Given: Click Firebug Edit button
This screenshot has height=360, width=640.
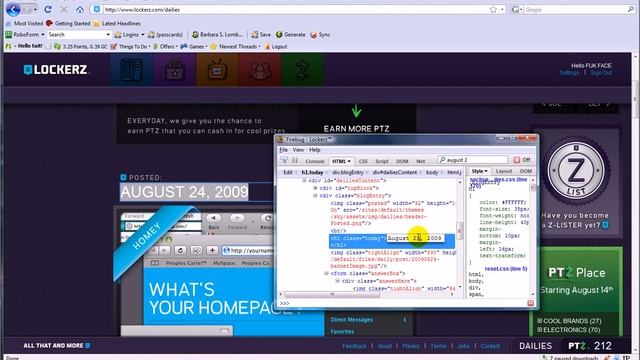Looking at the screenshot, I should coord(288,173).
